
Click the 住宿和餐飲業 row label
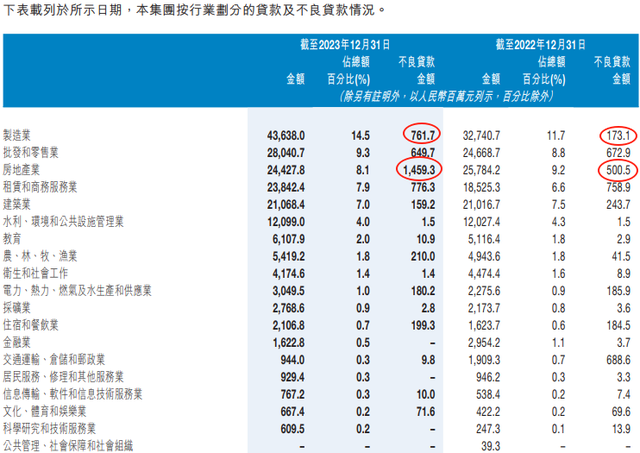[x=31, y=325]
